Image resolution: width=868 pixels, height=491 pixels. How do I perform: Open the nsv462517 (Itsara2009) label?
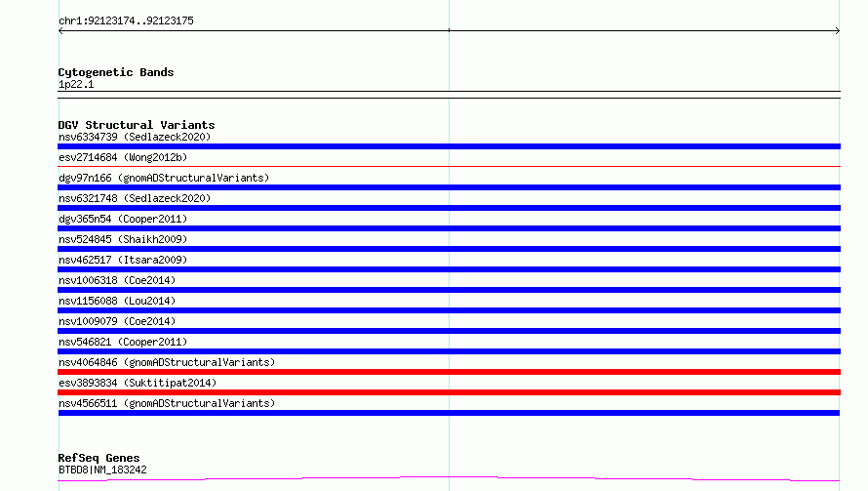tap(123, 260)
